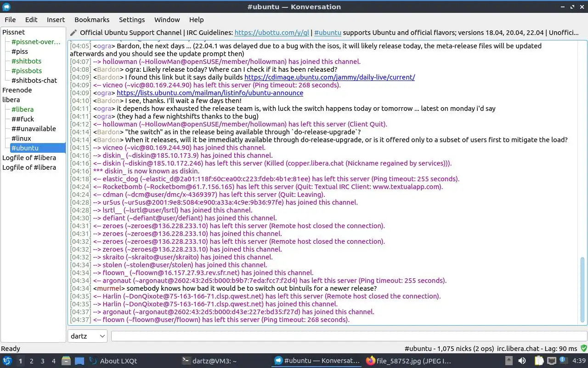Open the Window menu

click(167, 20)
